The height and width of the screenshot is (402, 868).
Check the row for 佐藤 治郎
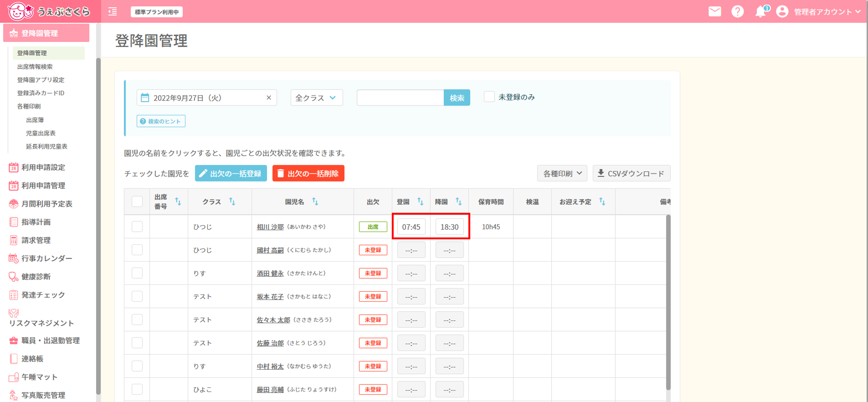[137, 343]
